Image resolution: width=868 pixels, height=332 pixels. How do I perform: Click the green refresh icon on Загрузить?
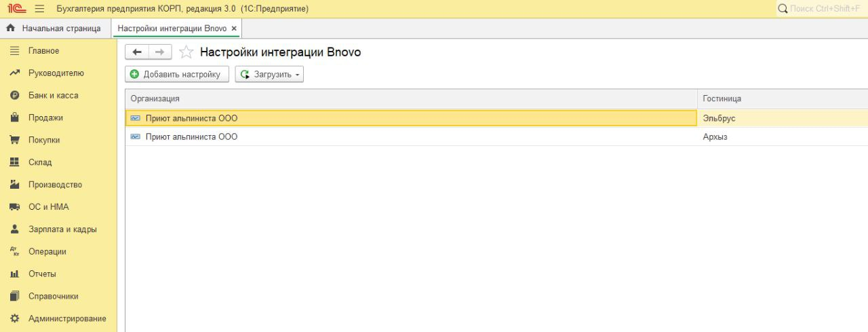pyautogui.click(x=245, y=75)
